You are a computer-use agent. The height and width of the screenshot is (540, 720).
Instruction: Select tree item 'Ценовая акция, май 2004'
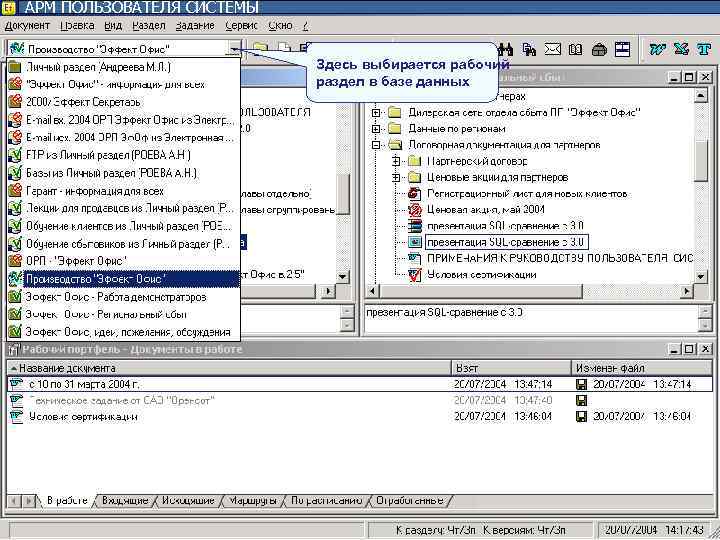pos(486,210)
